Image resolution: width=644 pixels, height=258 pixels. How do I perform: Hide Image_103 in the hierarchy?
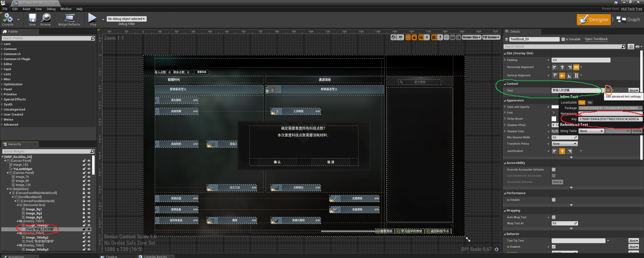click(89, 165)
